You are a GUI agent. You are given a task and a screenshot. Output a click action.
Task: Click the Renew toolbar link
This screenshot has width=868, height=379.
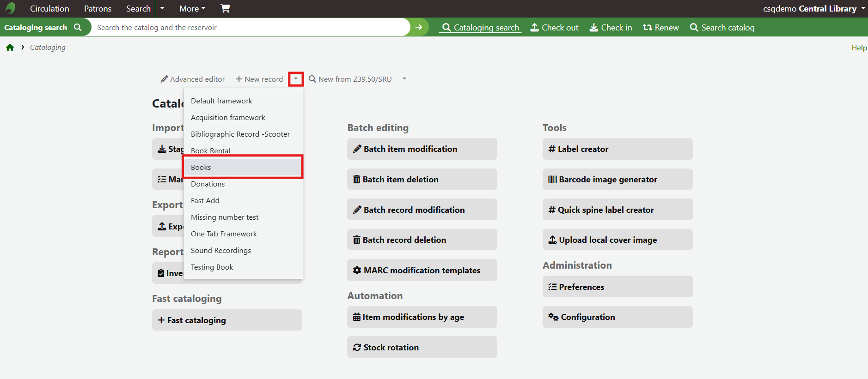660,28
